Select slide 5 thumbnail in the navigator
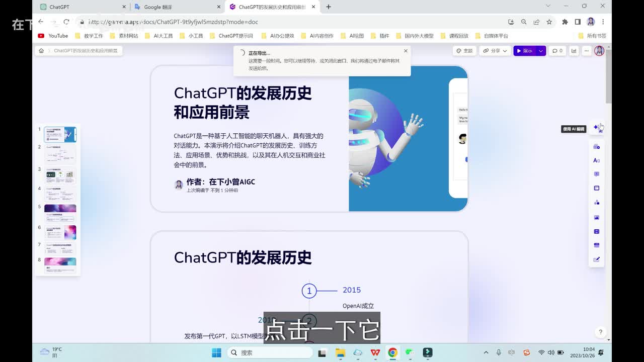This screenshot has height=362, width=644. pos(60,214)
